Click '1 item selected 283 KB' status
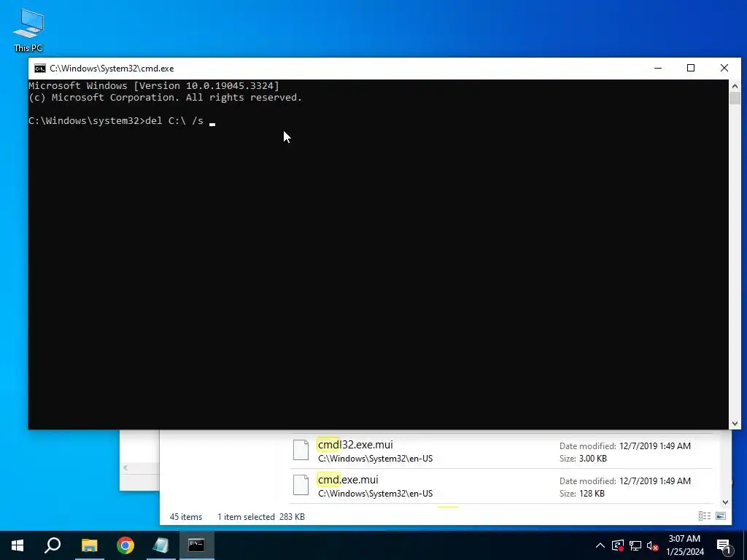Image resolution: width=747 pixels, height=560 pixels. [261, 517]
